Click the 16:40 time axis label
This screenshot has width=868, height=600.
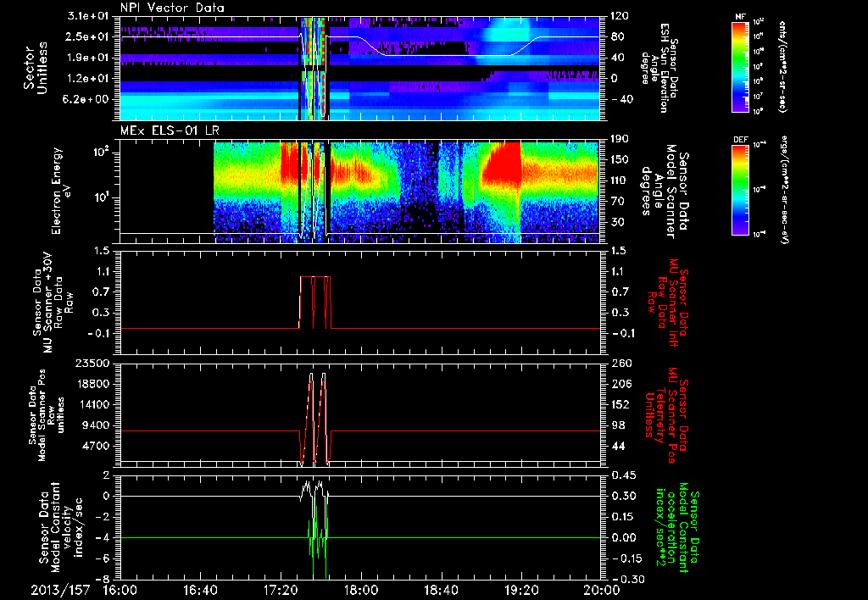200,590
